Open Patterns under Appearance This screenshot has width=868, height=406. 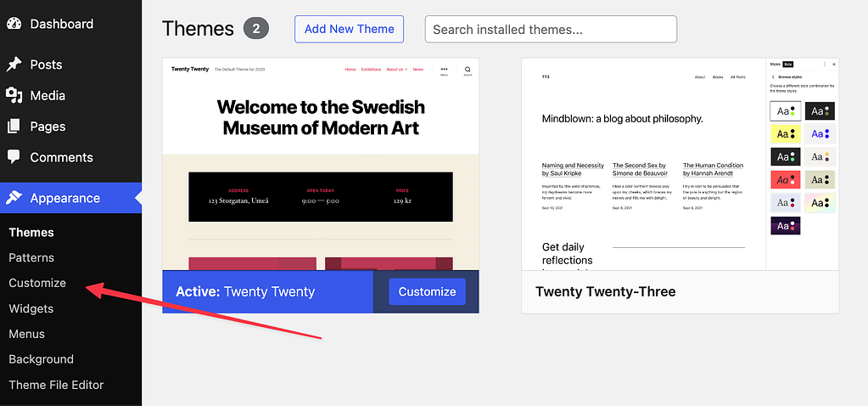point(31,257)
